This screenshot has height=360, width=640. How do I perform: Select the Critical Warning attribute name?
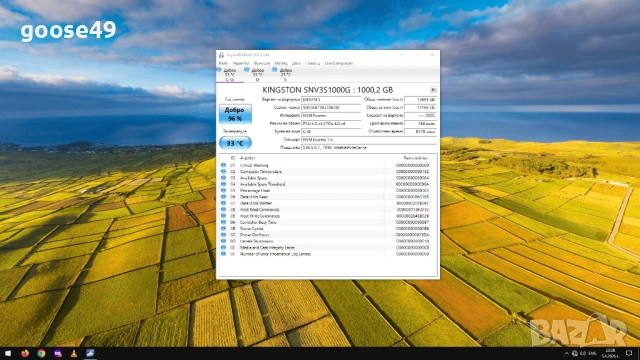[x=254, y=165]
